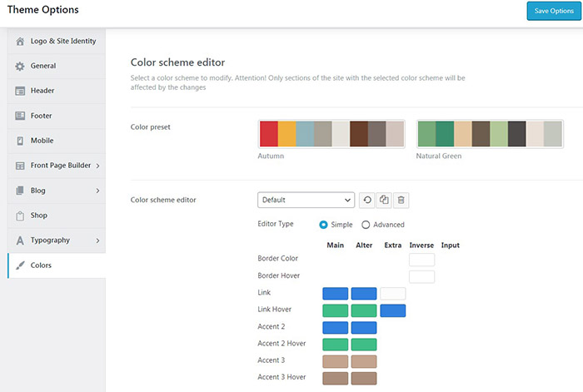Open the Default color scheme dropdown
This screenshot has height=392, width=583.
coord(306,200)
